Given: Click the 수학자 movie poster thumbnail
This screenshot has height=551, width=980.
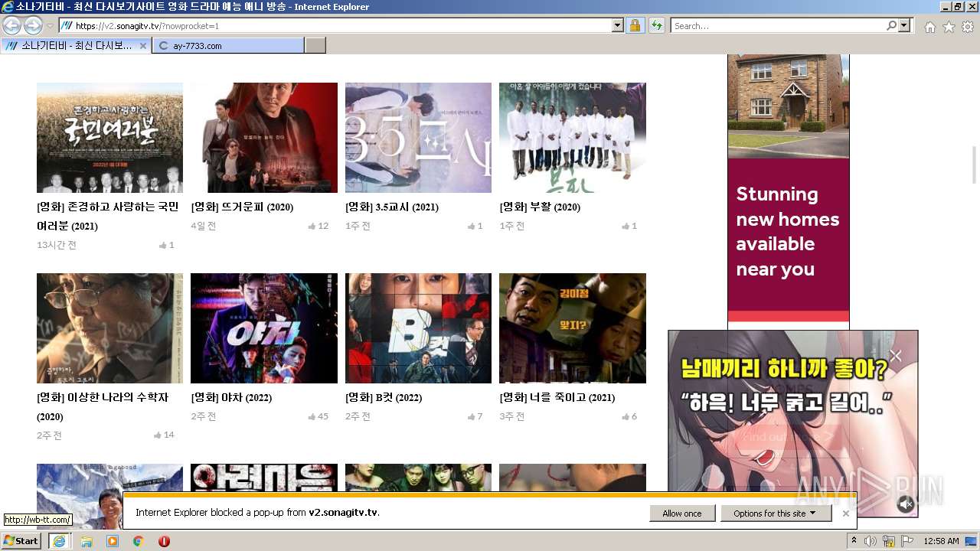Looking at the screenshot, I should [109, 328].
